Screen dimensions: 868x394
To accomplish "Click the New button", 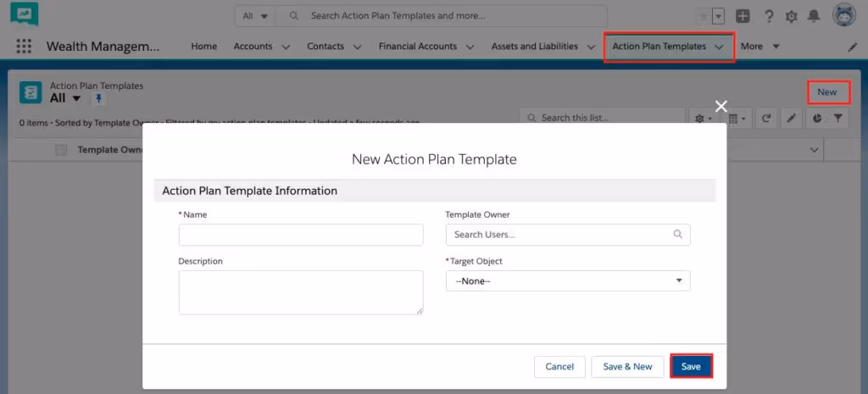I will 827,92.
